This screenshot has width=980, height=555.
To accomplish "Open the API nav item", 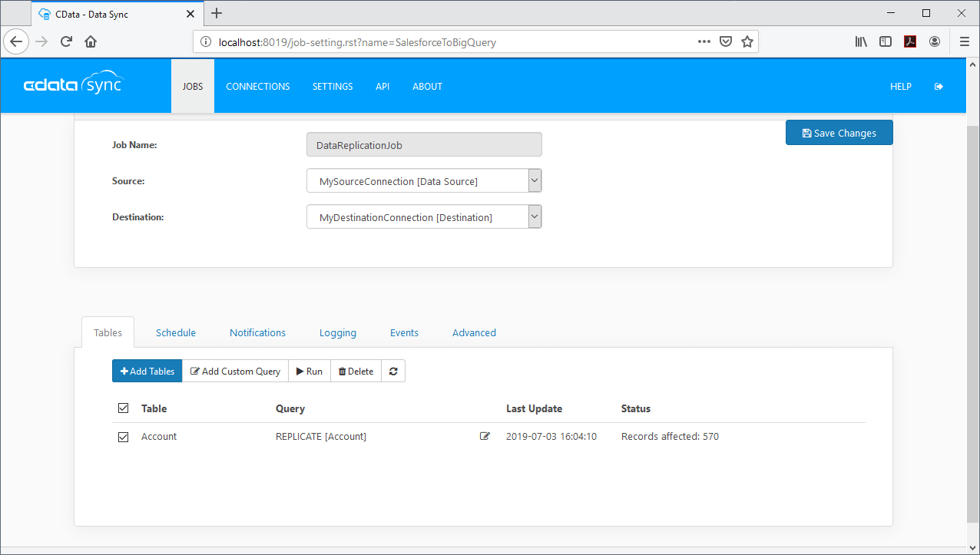I will (x=382, y=87).
